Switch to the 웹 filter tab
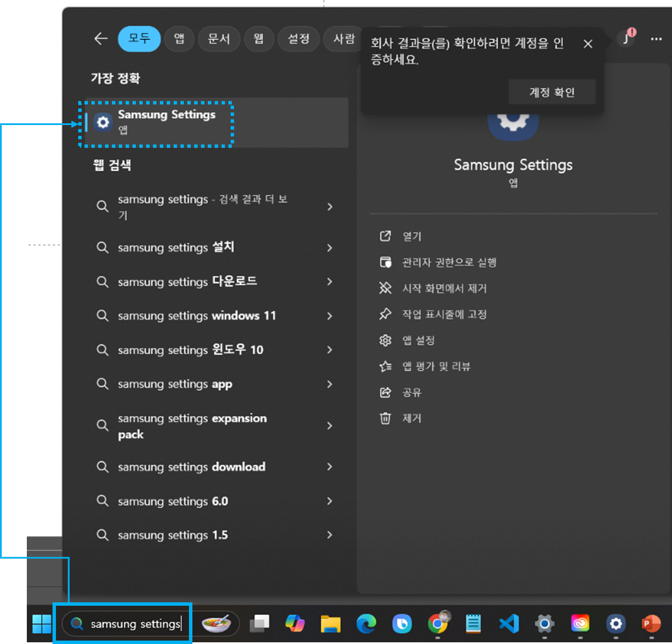This screenshot has width=672, height=644. click(x=259, y=39)
